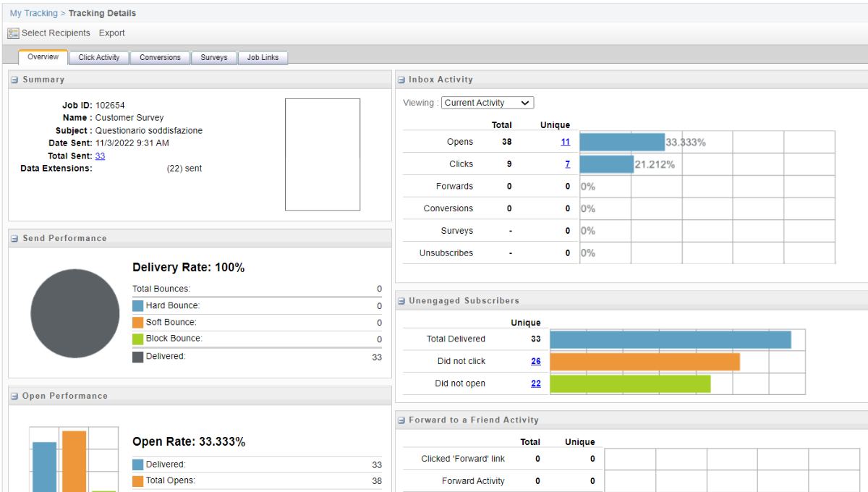868x492 pixels.
Task: Collapse the Inbox Activity panel
Action: [x=402, y=79]
